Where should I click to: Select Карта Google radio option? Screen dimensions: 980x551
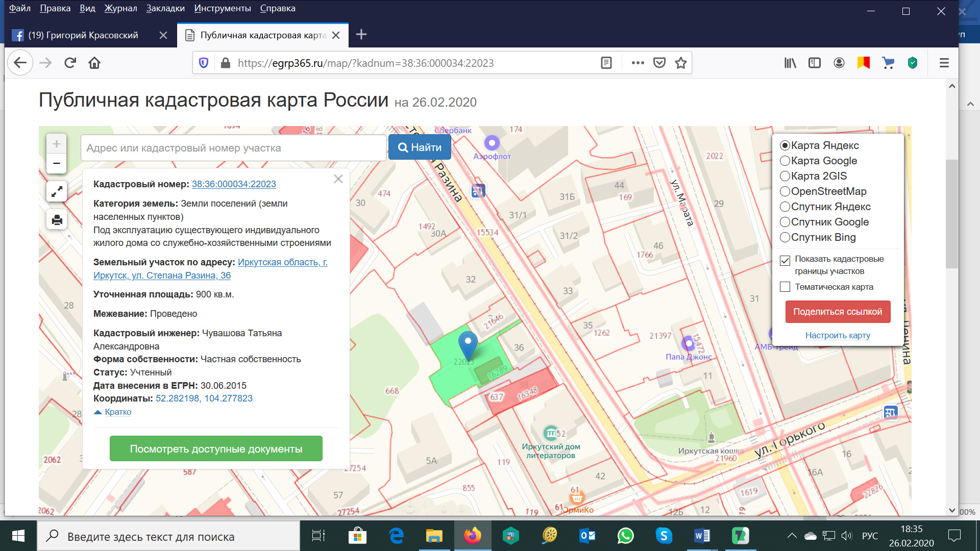click(x=785, y=161)
